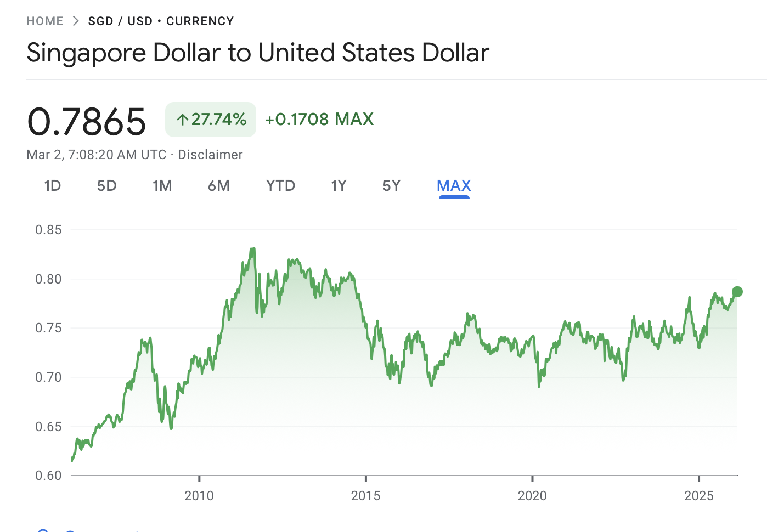Show YTD chart data
The image size is (767, 532).
pyautogui.click(x=280, y=186)
